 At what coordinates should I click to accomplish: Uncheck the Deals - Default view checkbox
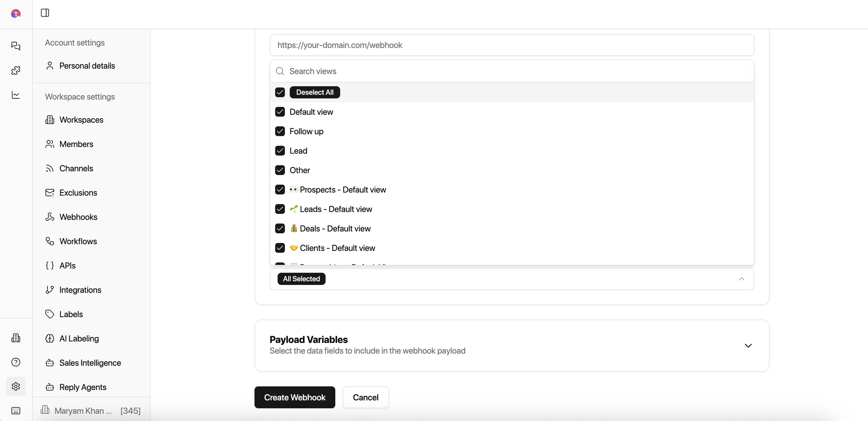[280, 228]
